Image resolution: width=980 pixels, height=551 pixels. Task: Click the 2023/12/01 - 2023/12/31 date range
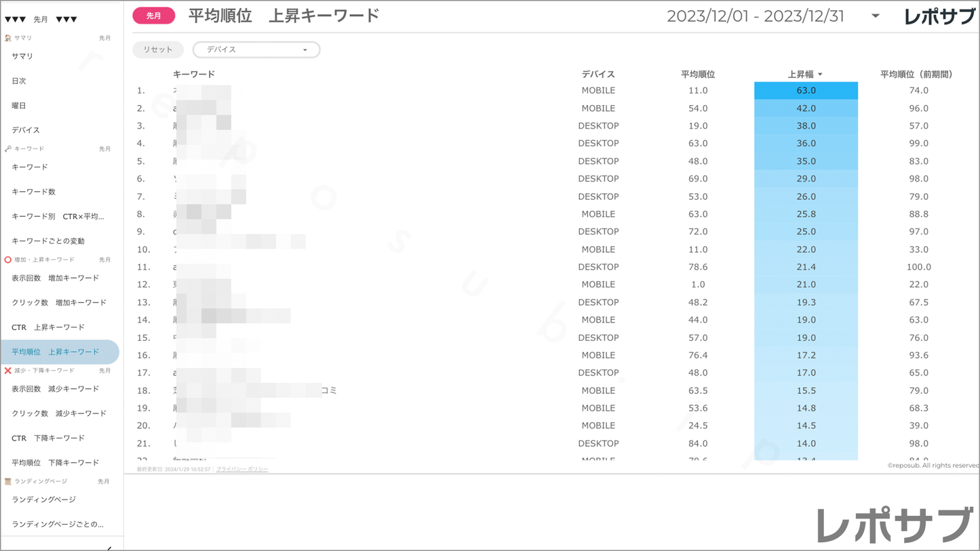click(756, 16)
